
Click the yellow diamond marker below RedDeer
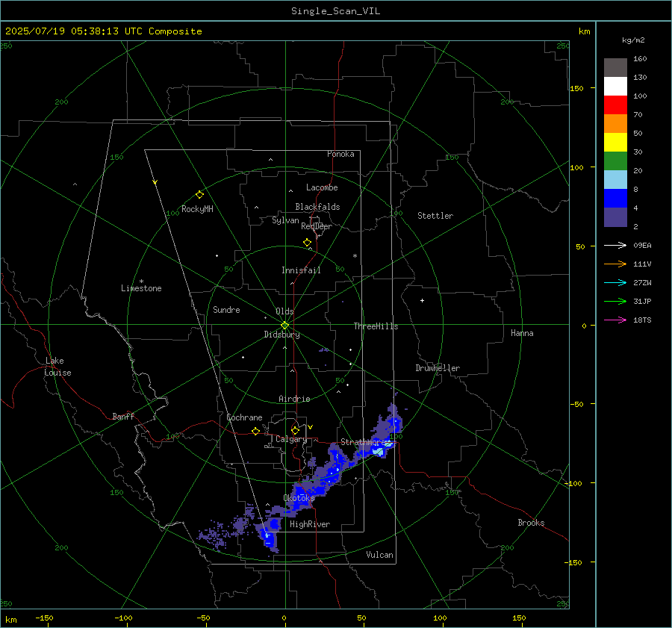coord(307,243)
